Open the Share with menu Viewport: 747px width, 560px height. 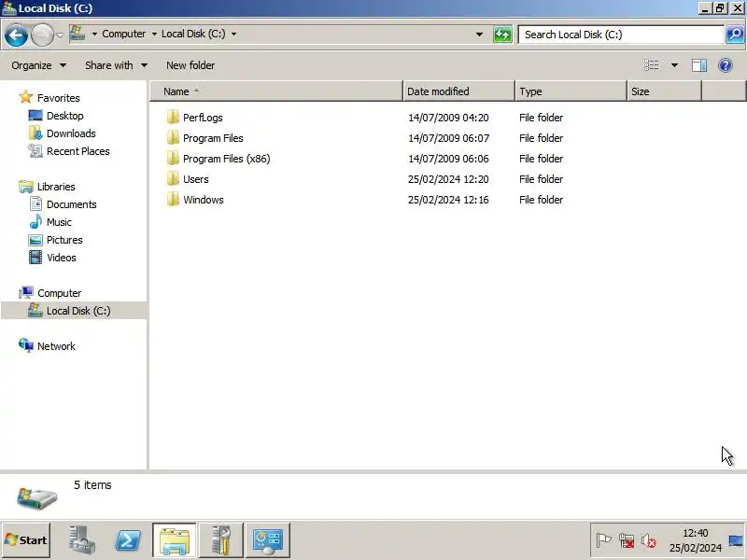(116, 65)
